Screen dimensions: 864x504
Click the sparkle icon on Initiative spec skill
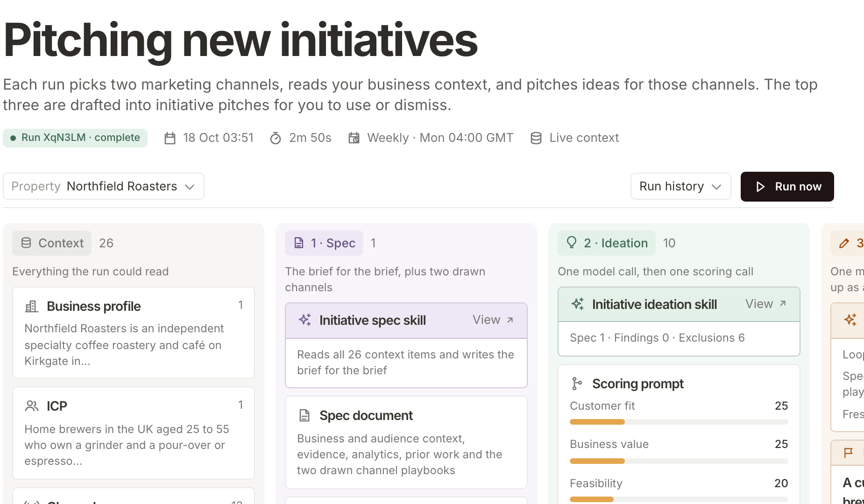pos(305,320)
